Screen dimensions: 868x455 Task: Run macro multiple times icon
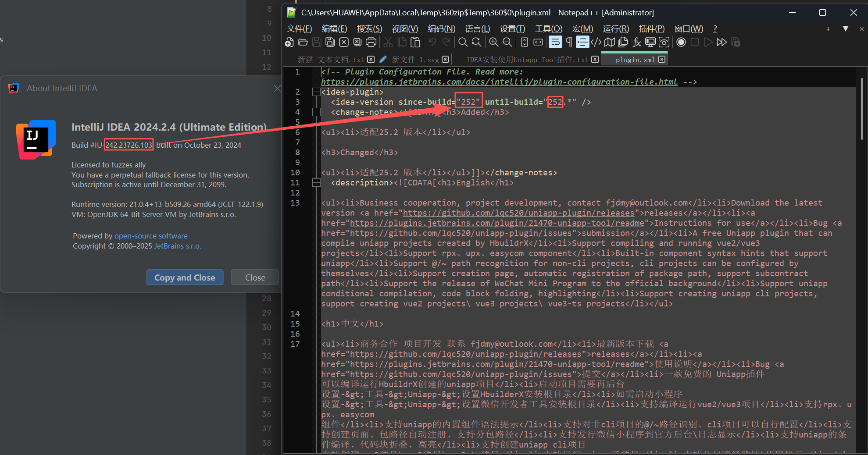(722, 43)
